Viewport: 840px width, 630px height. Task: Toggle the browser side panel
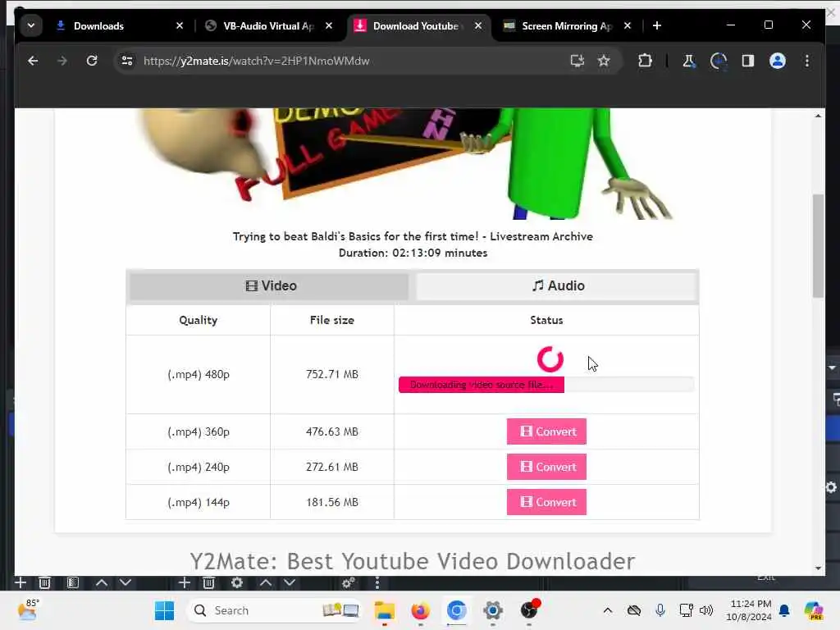coord(748,61)
